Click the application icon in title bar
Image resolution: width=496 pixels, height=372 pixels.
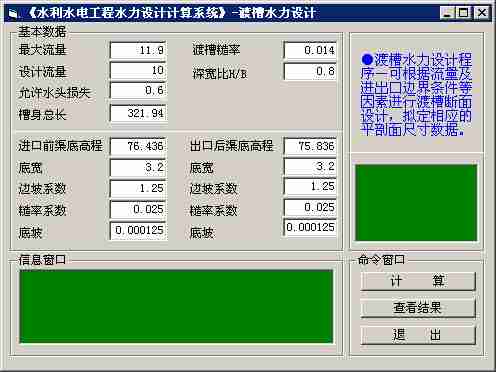click(13, 14)
